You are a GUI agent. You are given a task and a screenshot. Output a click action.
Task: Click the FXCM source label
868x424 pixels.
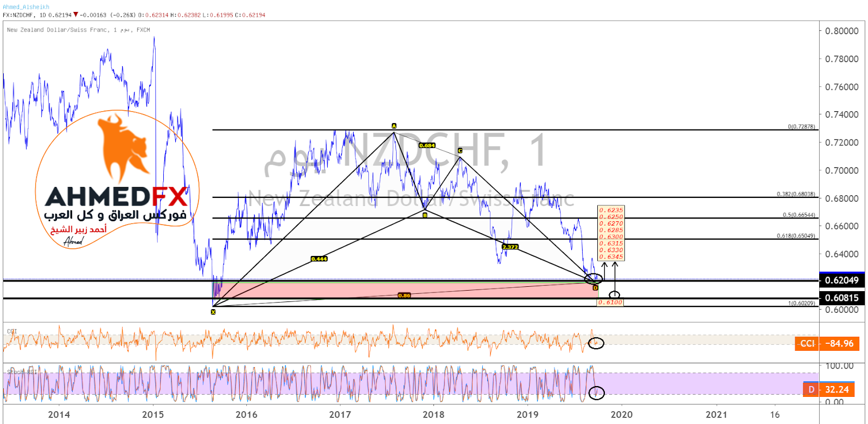pos(143,30)
